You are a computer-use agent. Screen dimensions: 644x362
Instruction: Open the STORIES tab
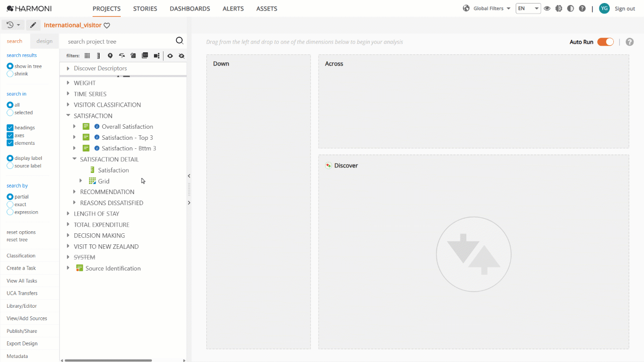[x=145, y=9]
